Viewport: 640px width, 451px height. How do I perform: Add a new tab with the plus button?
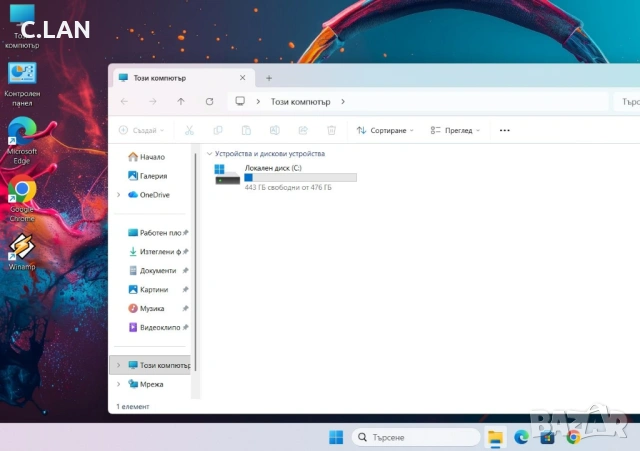click(x=269, y=78)
